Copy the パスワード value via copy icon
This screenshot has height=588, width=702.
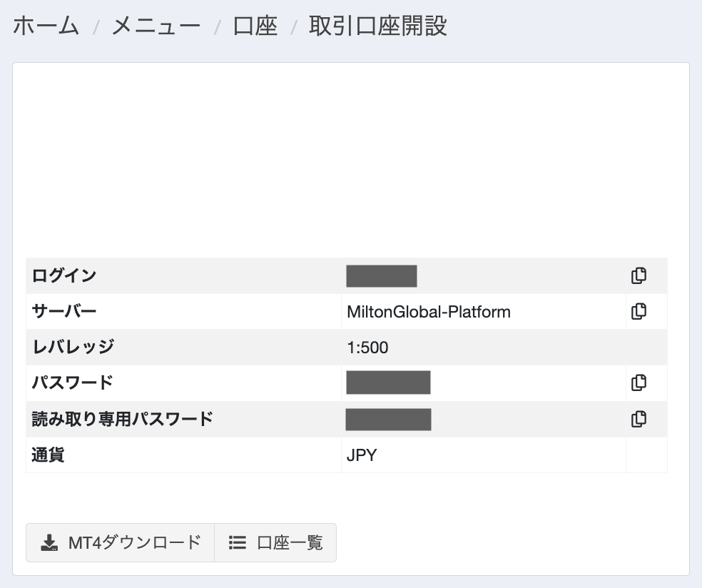coord(639,383)
